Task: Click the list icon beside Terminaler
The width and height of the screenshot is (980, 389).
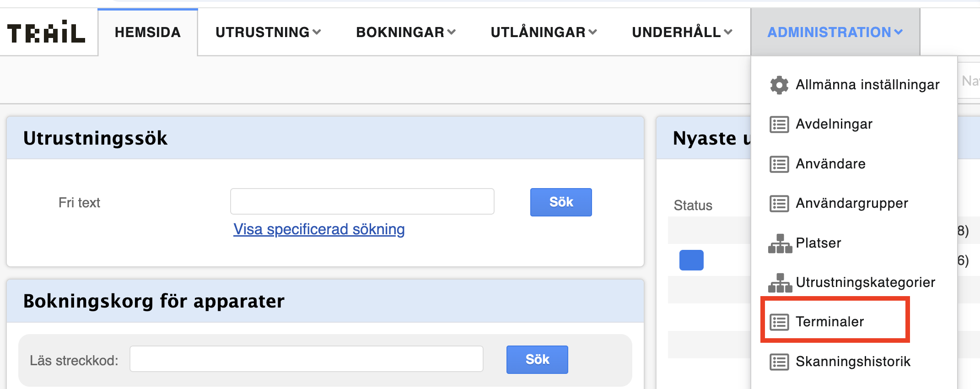Action: click(x=779, y=322)
